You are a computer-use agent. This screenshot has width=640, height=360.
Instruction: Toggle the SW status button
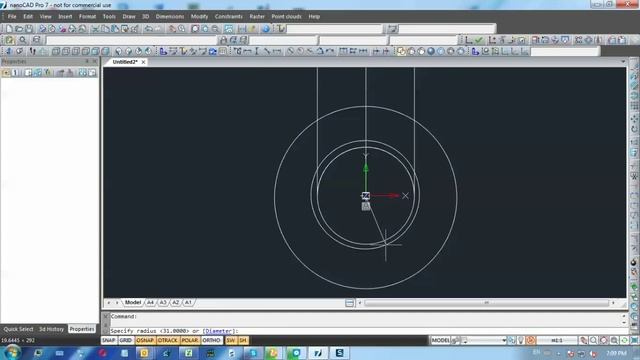tap(231, 340)
